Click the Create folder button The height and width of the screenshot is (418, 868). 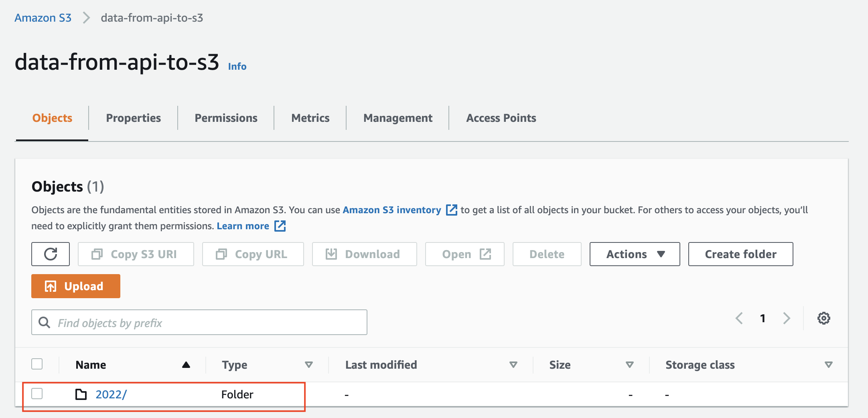[740, 254]
